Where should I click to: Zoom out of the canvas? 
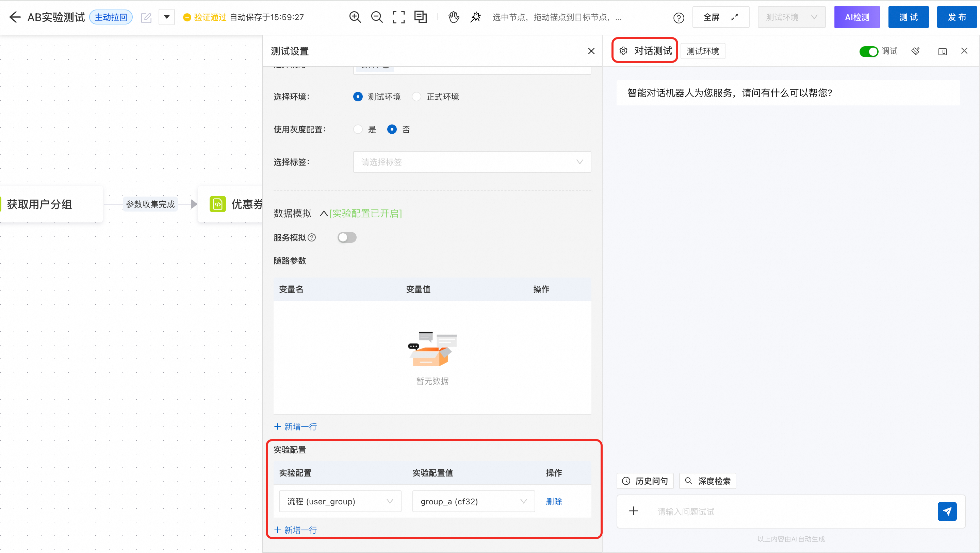pyautogui.click(x=377, y=17)
